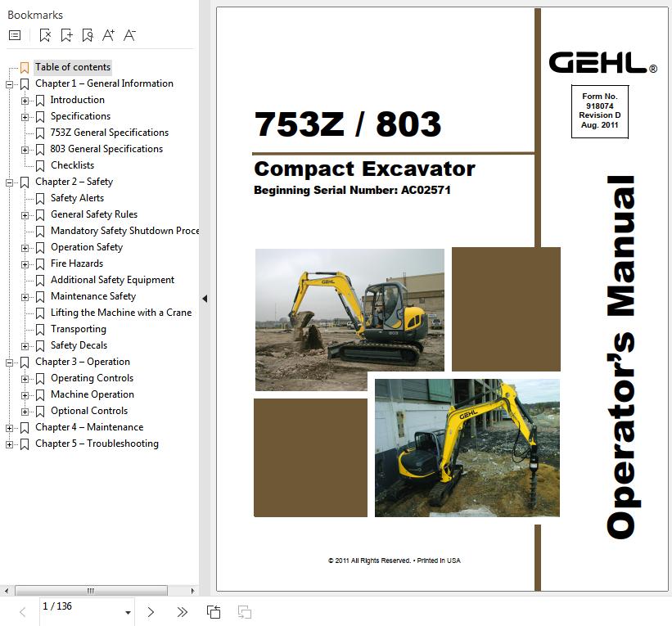Screen dimensions: 672x626
Task: Click the auger excavator photo on the cover
Action: pos(467,448)
